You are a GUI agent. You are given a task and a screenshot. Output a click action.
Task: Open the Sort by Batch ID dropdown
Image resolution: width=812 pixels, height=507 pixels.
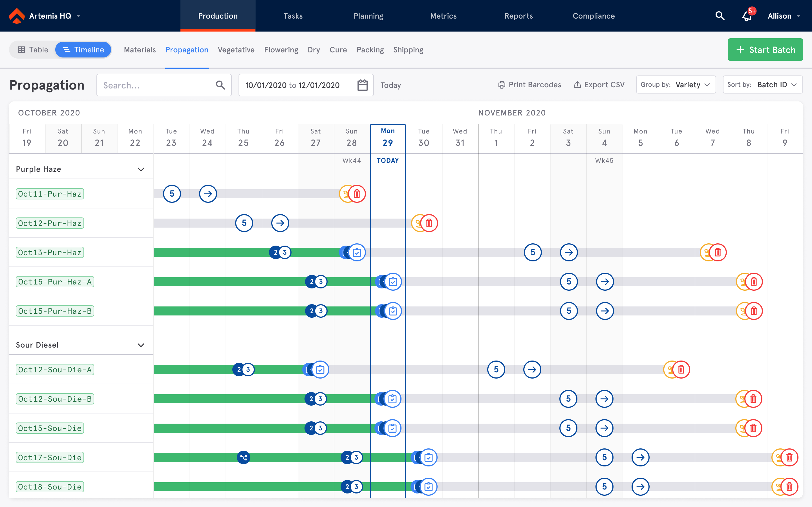click(762, 85)
